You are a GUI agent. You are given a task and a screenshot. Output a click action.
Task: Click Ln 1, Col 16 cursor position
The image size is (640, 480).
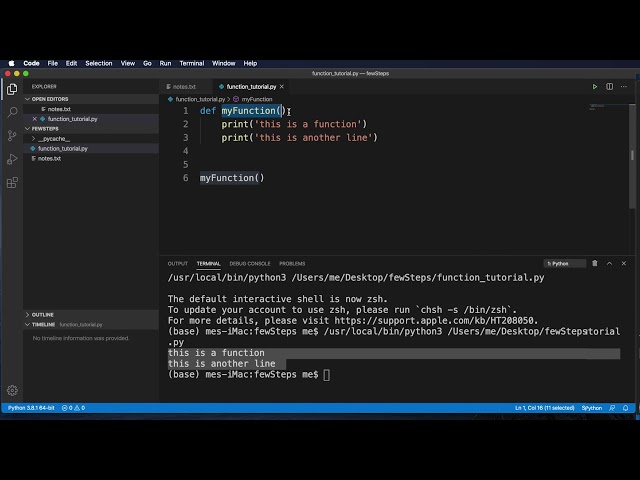pos(544,408)
